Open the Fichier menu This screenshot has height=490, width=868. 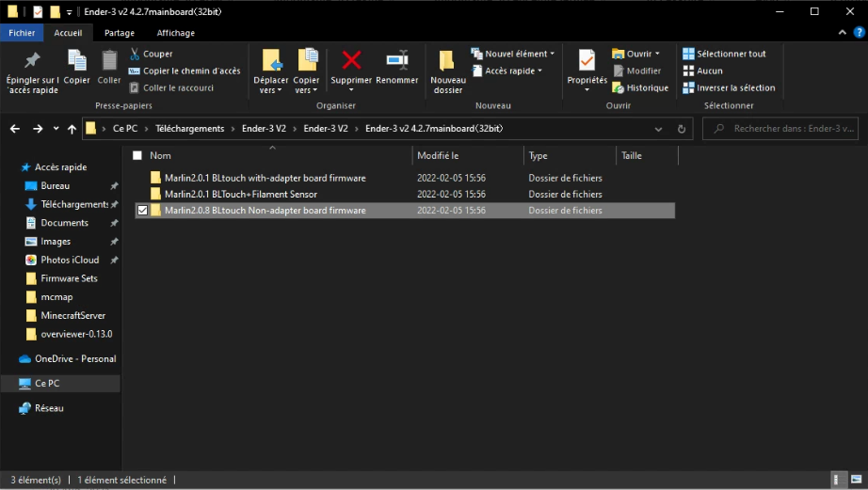click(22, 33)
